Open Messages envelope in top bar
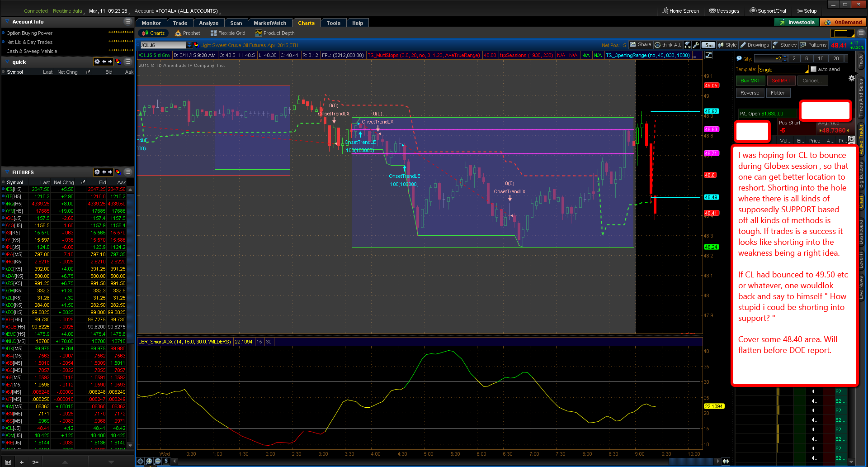The height and width of the screenshot is (467, 868). (x=724, y=11)
